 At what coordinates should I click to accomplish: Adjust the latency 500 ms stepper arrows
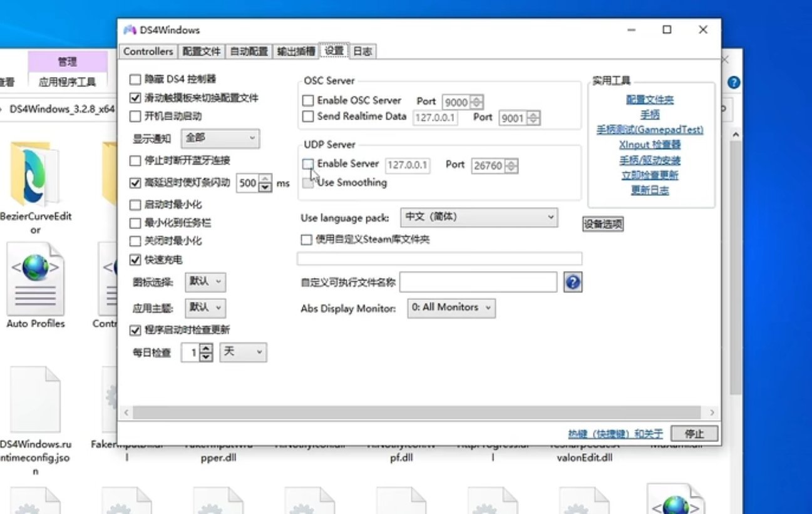coord(265,183)
